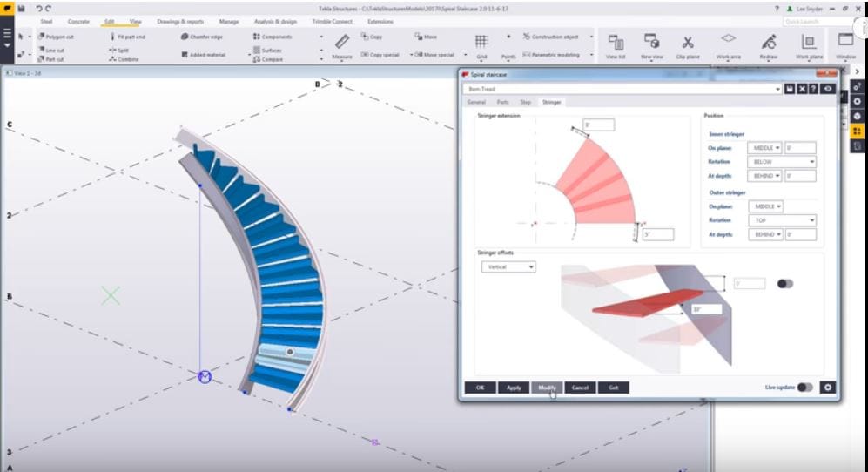The width and height of the screenshot is (868, 472).
Task: Click the OK button
Action: coord(480,388)
